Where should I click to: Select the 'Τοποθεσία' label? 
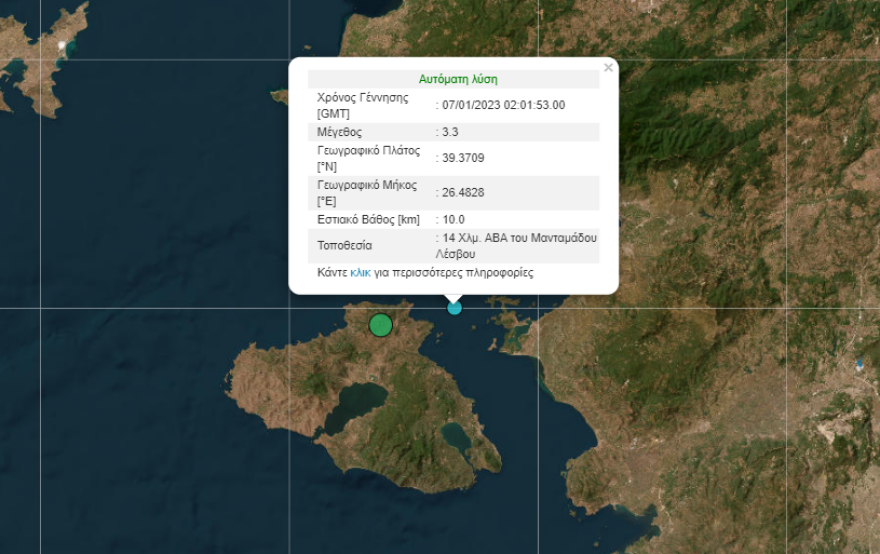[x=345, y=245]
